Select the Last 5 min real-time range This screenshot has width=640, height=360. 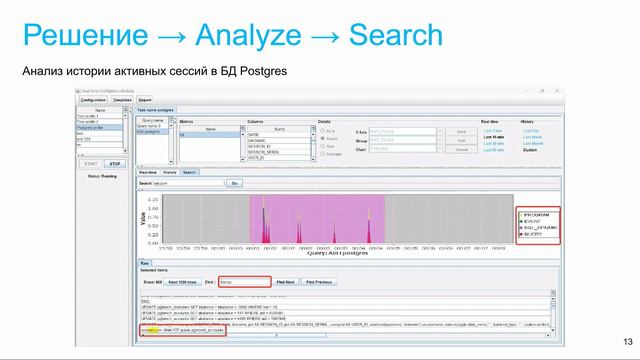click(493, 131)
